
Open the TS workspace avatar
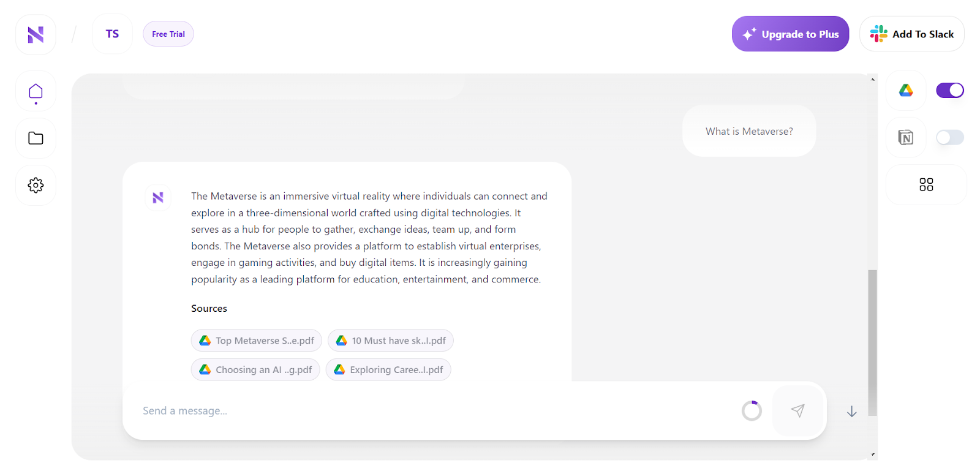pos(112,34)
